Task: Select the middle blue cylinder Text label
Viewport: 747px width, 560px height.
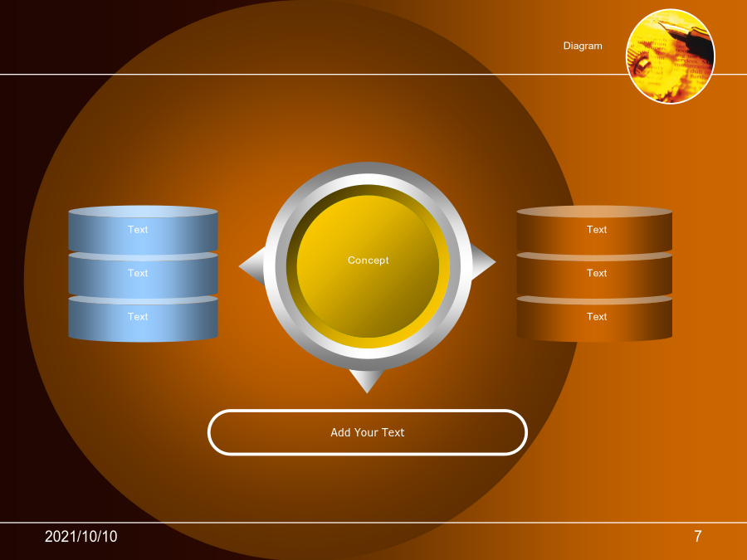Action: pyautogui.click(x=138, y=273)
